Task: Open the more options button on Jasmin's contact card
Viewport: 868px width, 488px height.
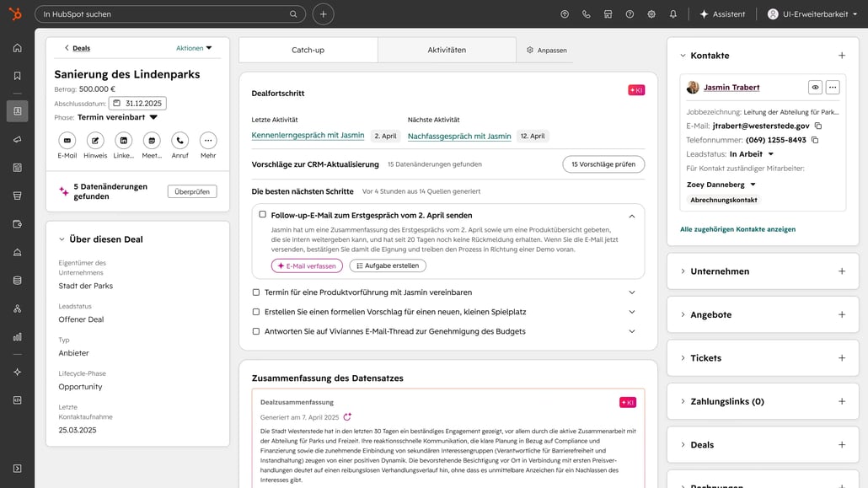Action: pos(833,87)
